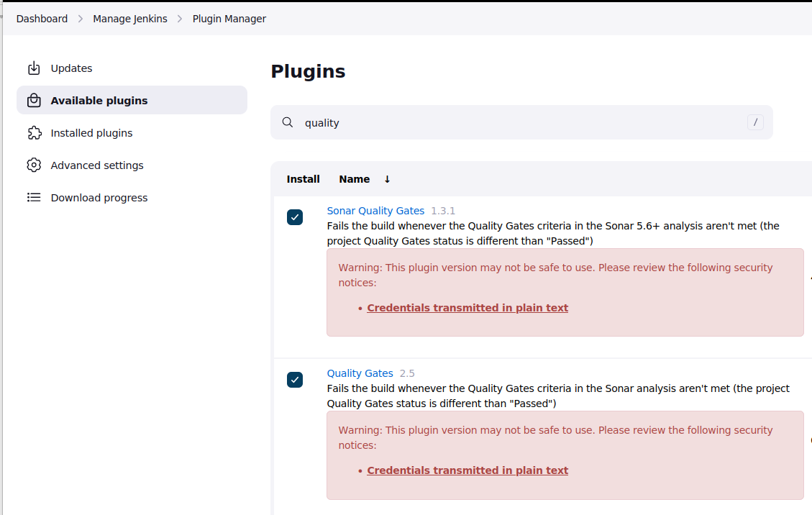The image size is (812, 515).
Task: Click the Download progress list icon
Action: [x=34, y=197]
